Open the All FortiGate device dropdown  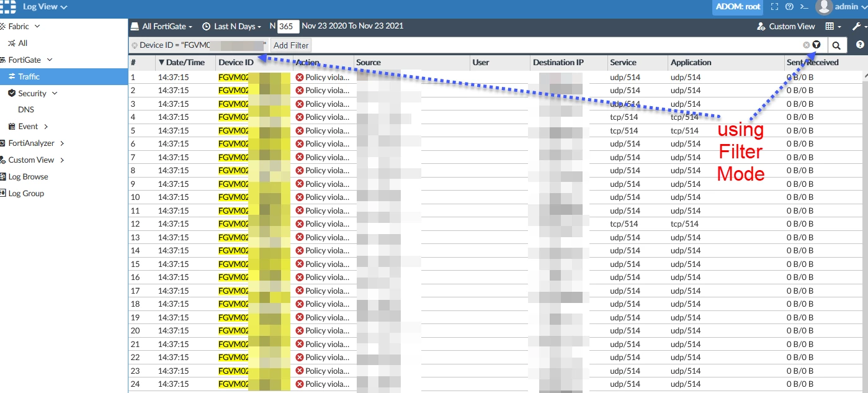coord(161,27)
